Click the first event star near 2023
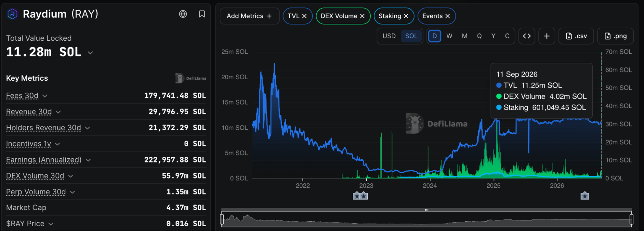Screen dimensions: 644x231 point(357,196)
